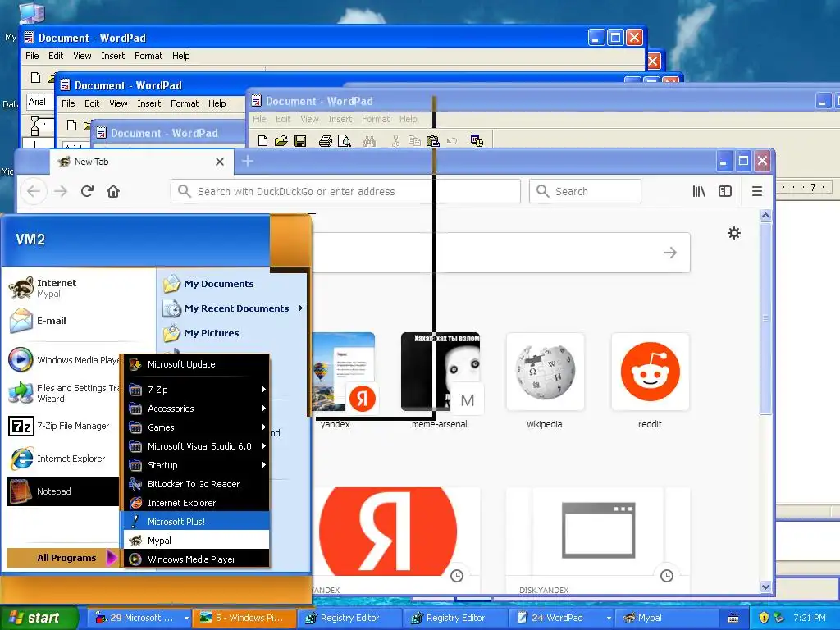Click the Paste clipboard icon in WordPad toolbar
840x630 pixels.
click(x=432, y=141)
